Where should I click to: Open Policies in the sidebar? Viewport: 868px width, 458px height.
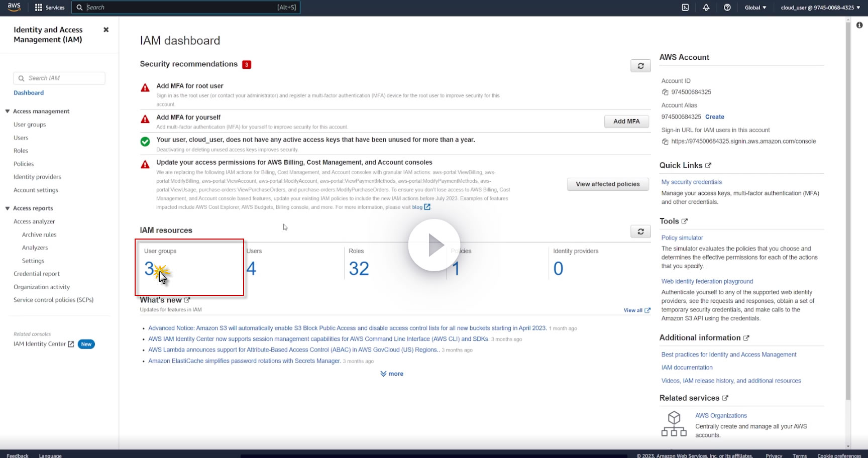24,164
